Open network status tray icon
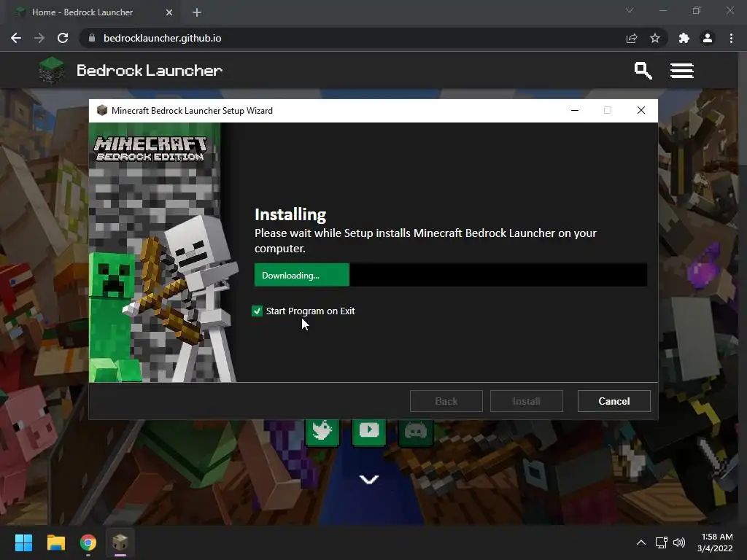Image resolution: width=747 pixels, height=560 pixels. [x=661, y=542]
